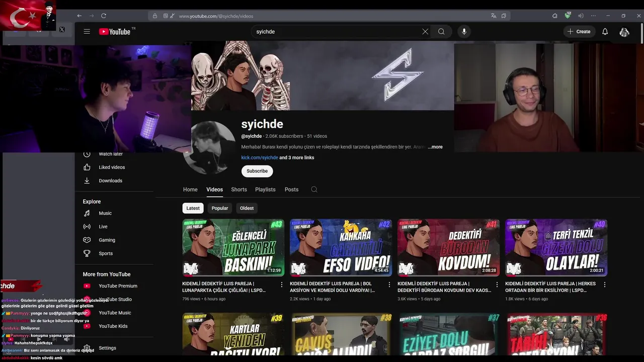Select the Videos channel tab
644x362 pixels.
pos(214,190)
